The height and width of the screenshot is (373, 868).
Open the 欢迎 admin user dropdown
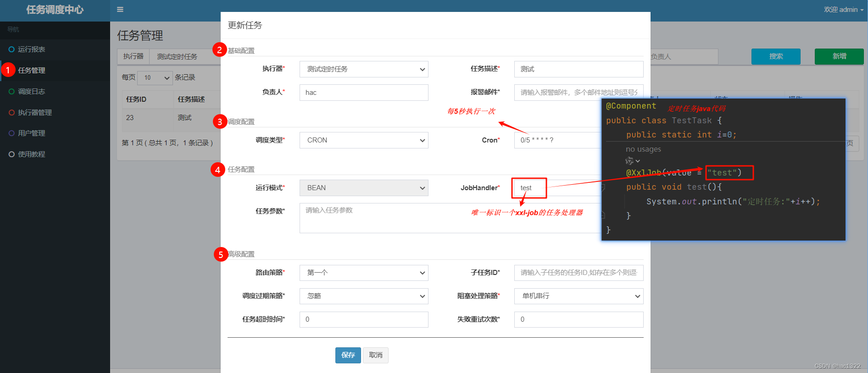(843, 10)
